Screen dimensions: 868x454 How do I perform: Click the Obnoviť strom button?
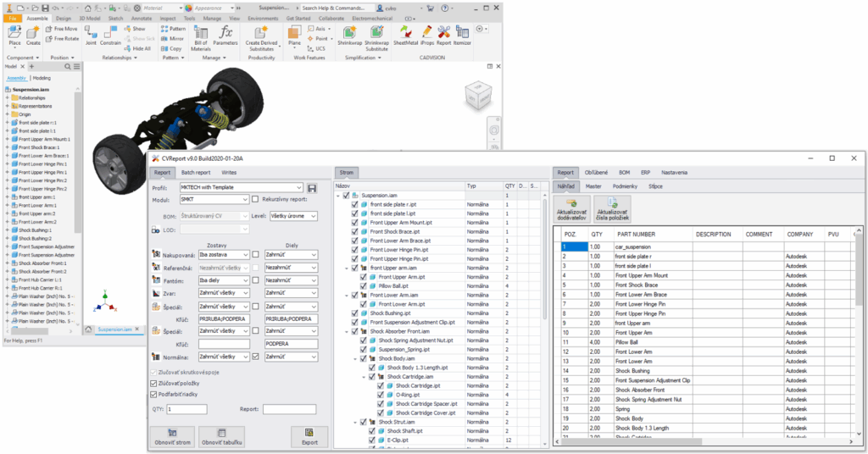coord(172,437)
